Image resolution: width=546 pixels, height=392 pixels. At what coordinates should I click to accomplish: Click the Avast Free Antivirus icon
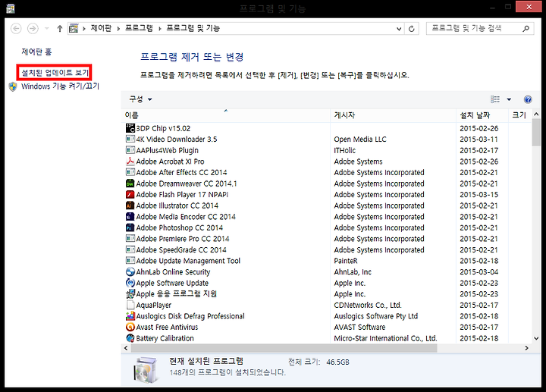tap(130, 327)
